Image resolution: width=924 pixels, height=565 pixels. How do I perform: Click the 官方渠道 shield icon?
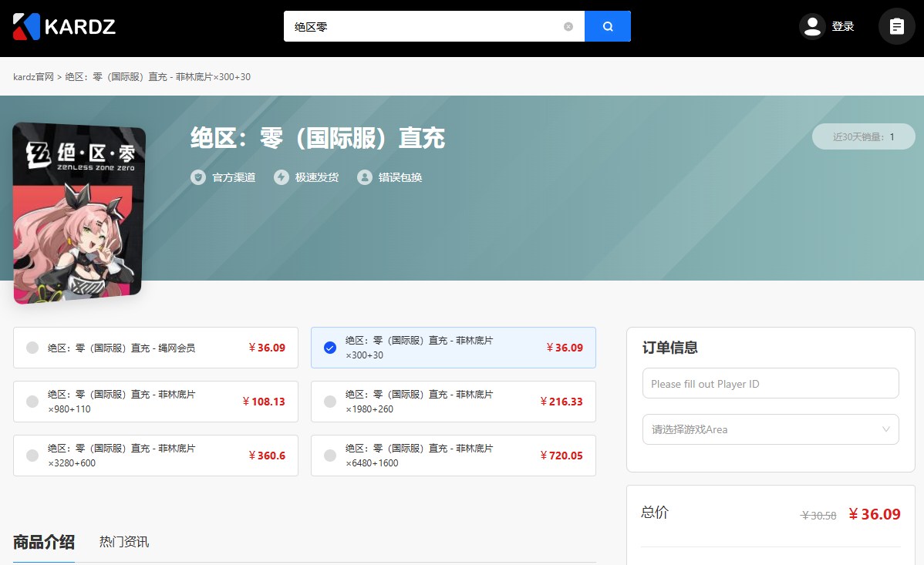(x=198, y=177)
